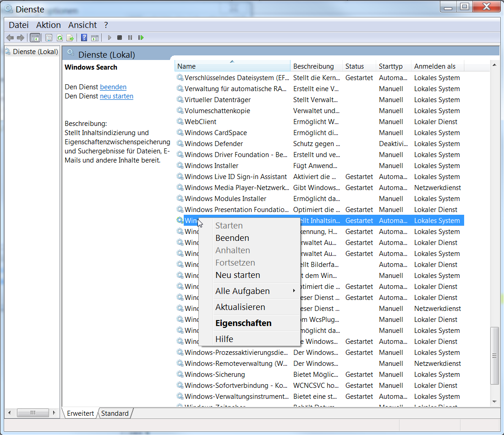Image resolution: width=504 pixels, height=435 pixels.
Task: Choose Beenden in the context menu
Action: [x=232, y=238]
